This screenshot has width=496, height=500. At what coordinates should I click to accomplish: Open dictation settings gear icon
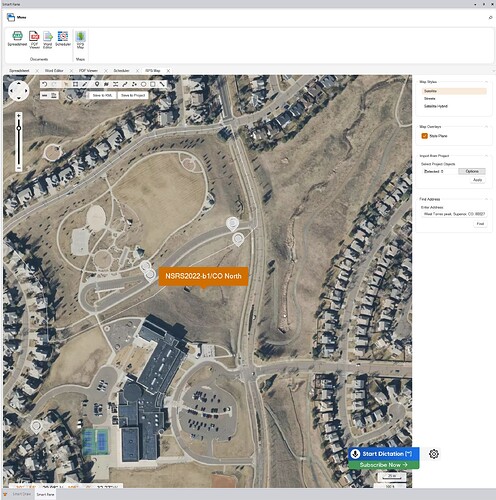[434, 454]
